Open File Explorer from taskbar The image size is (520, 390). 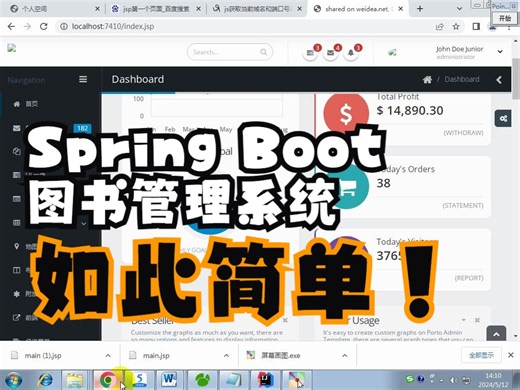coord(75,380)
